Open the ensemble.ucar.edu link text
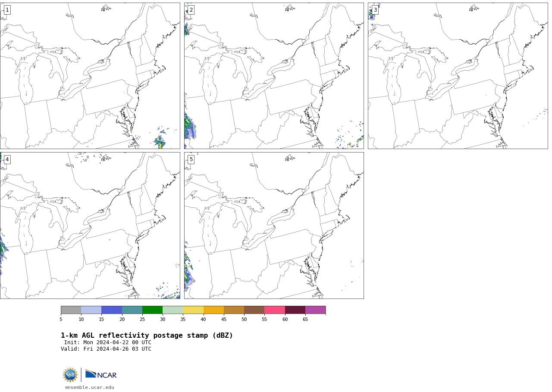The image size is (552, 392). point(90,387)
